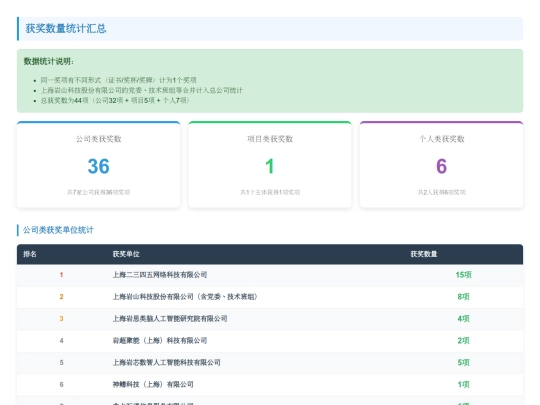The width and height of the screenshot is (540, 405).
Task: Select the 8项 award count
Action: pyautogui.click(x=463, y=297)
